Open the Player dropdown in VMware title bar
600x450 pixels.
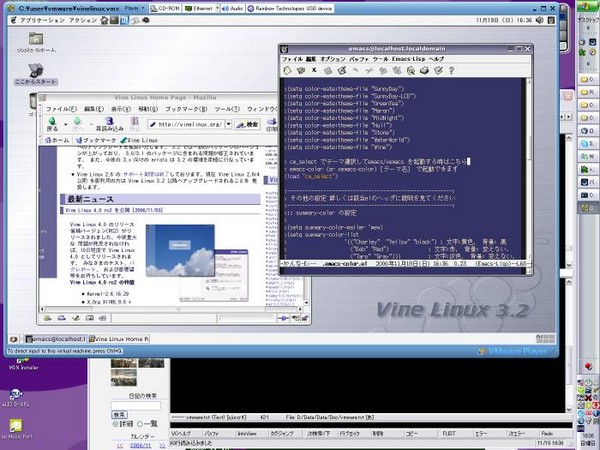[134, 8]
